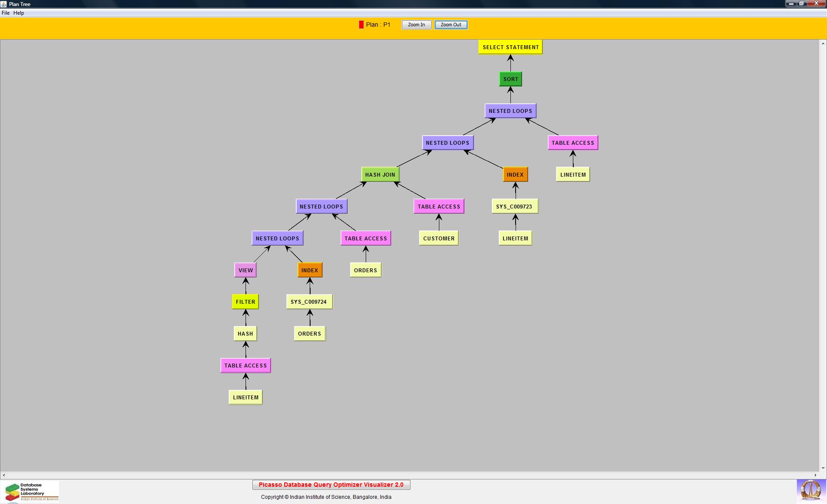
Task: Select the HASH JOIN node
Action: click(380, 175)
